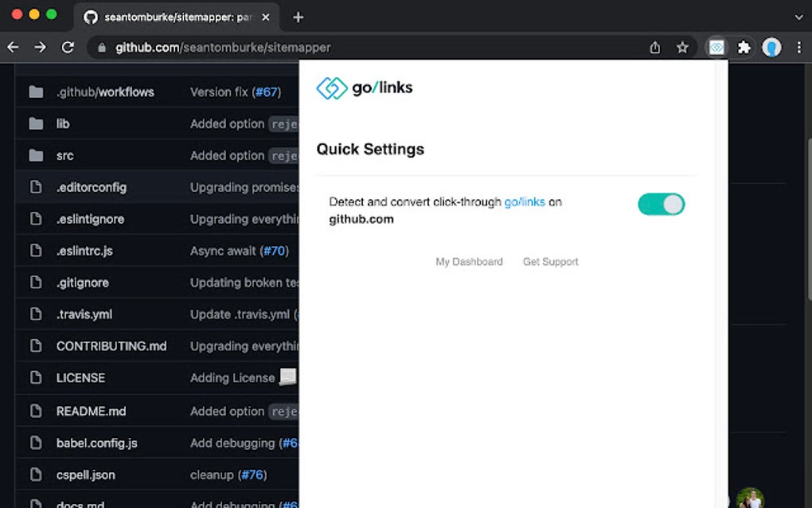
Task: Open the tab search chevron
Action: point(798,16)
